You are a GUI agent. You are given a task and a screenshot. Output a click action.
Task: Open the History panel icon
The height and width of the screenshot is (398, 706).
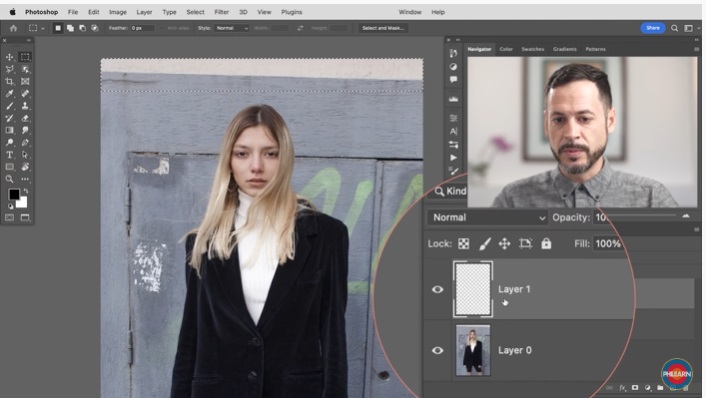click(453, 53)
